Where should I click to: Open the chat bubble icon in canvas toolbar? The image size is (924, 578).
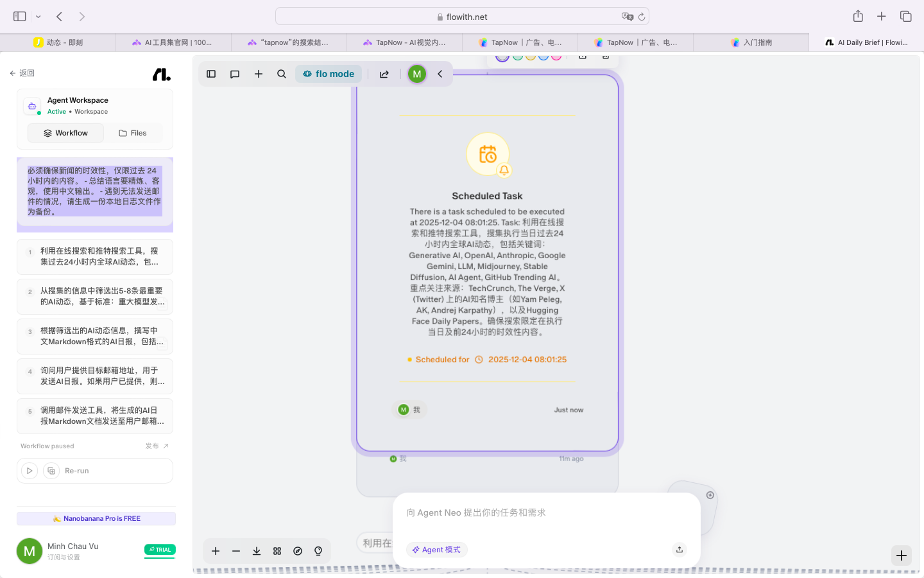click(235, 74)
